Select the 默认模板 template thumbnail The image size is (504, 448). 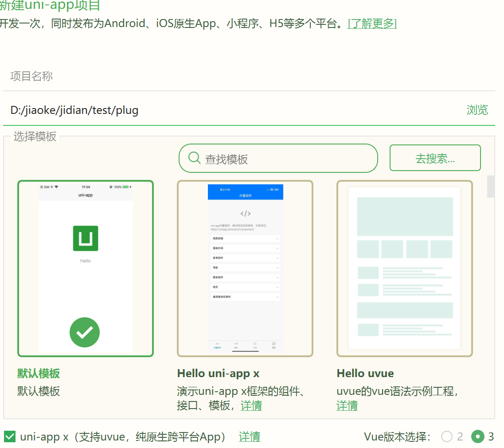[x=86, y=269]
